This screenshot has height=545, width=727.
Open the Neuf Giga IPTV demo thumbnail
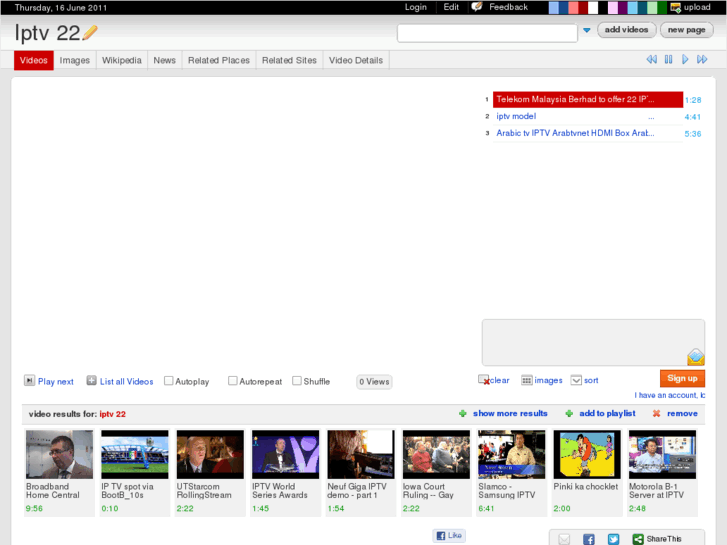tap(361, 454)
